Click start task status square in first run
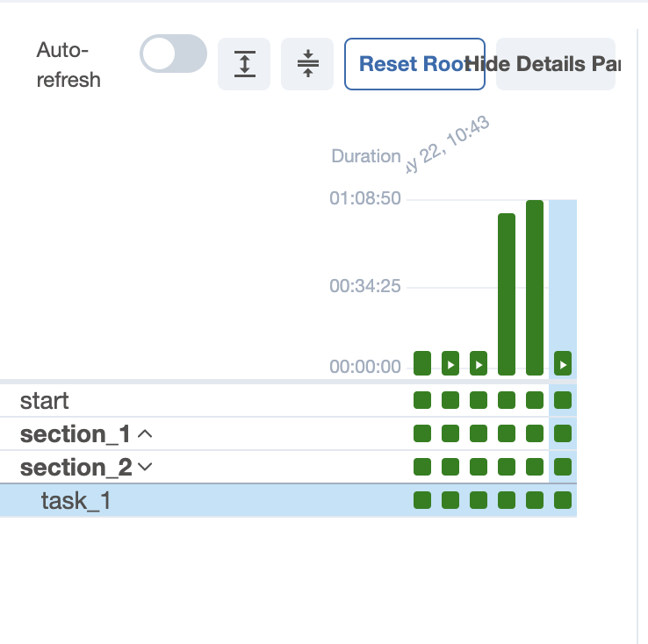 (422, 400)
